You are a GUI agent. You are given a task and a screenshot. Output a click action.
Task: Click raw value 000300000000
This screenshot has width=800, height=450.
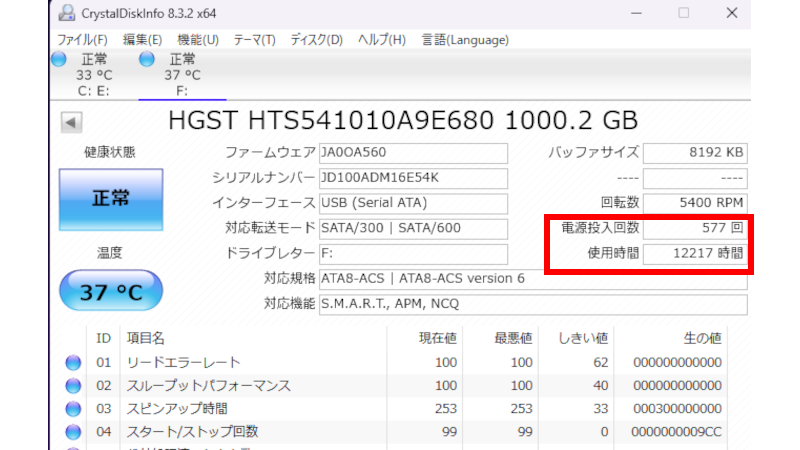[x=677, y=409]
